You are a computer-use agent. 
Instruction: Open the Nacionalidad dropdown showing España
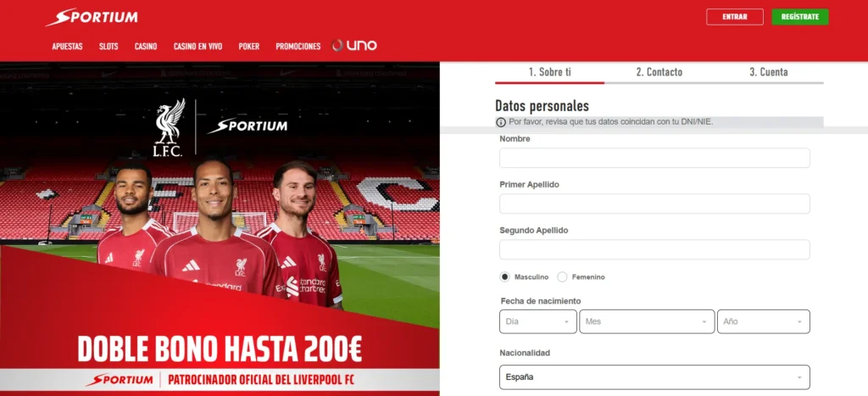coord(654,377)
